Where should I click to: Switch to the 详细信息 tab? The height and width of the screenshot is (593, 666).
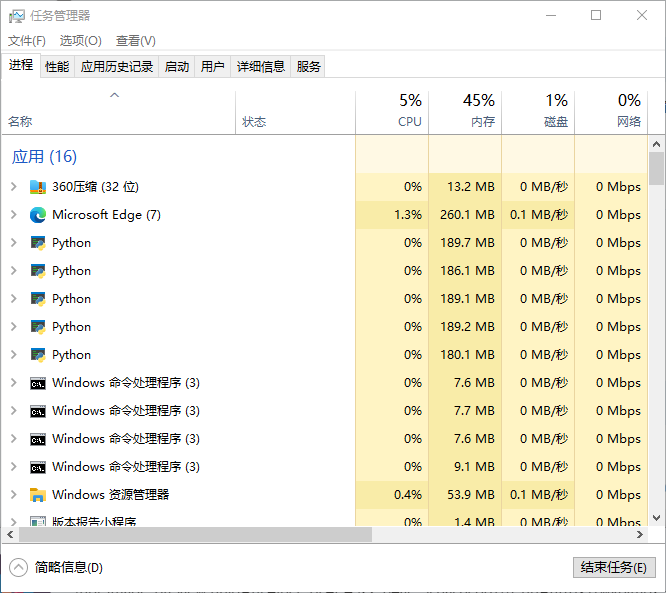click(260, 67)
